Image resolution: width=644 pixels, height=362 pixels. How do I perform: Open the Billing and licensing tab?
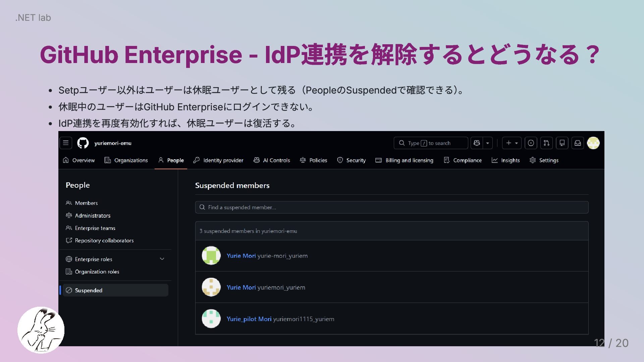(x=404, y=160)
